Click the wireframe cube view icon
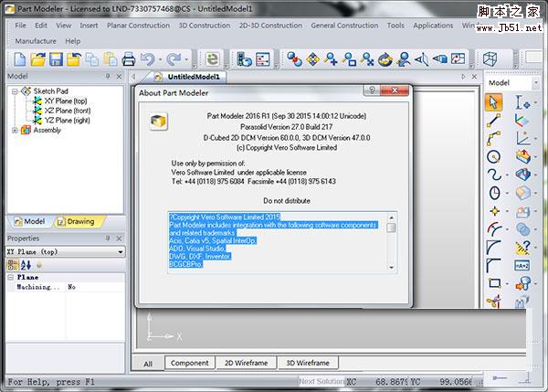Viewport: 548px width, 392px height. [490, 59]
